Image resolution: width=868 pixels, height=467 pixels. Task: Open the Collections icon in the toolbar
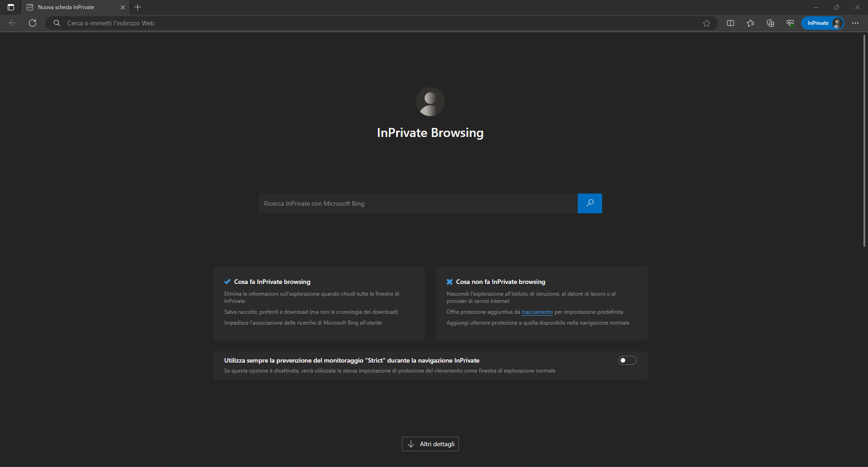tap(770, 23)
